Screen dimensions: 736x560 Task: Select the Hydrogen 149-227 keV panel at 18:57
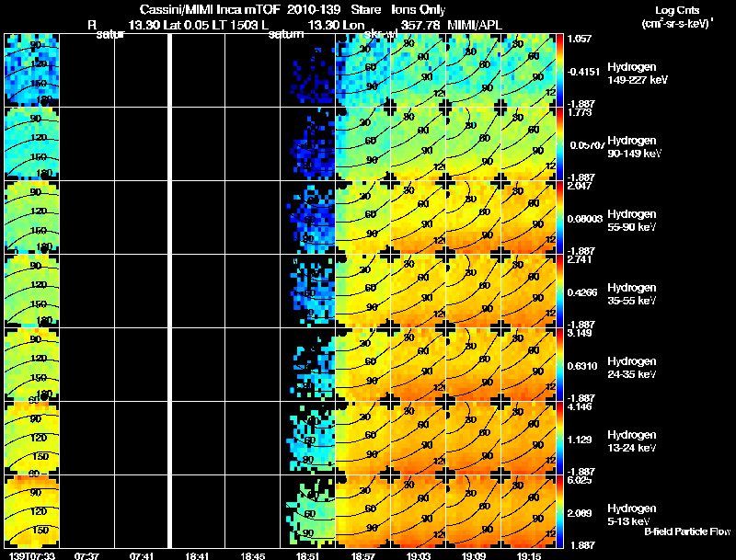click(362, 70)
